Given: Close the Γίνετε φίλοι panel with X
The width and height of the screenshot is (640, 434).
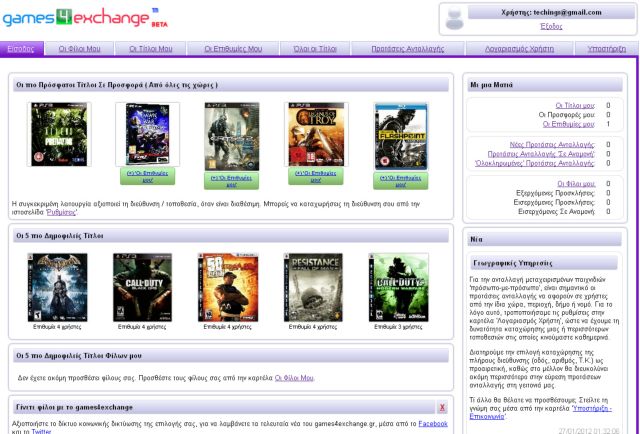Looking at the screenshot, I should 442,407.
